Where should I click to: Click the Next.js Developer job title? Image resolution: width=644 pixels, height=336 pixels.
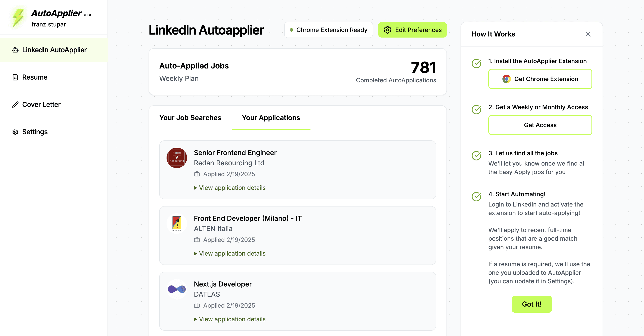click(x=223, y=284)
